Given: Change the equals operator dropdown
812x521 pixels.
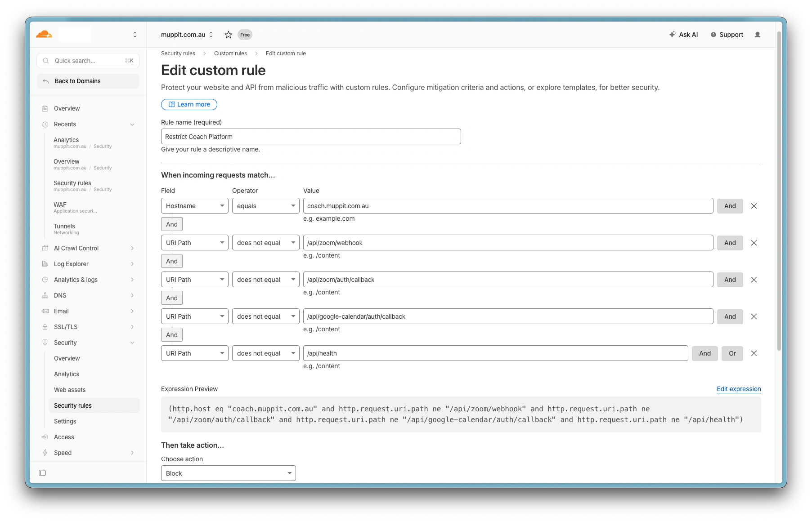Looking at the screenshot, I should coord(265,206).
